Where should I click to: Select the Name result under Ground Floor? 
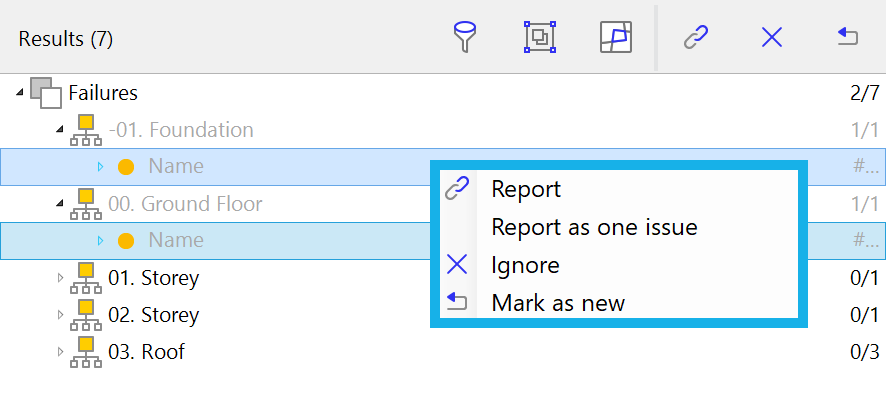coord(442,241)
